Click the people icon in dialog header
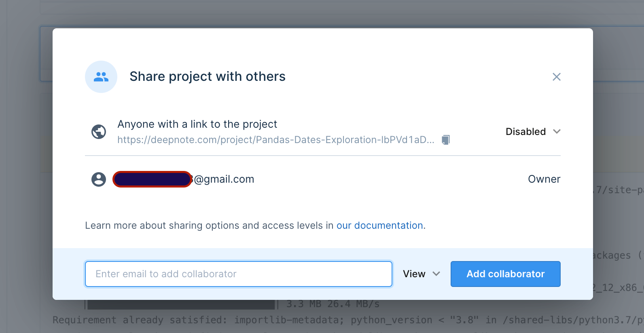This screenshot has height=333, width=644. tap(101, 77)
